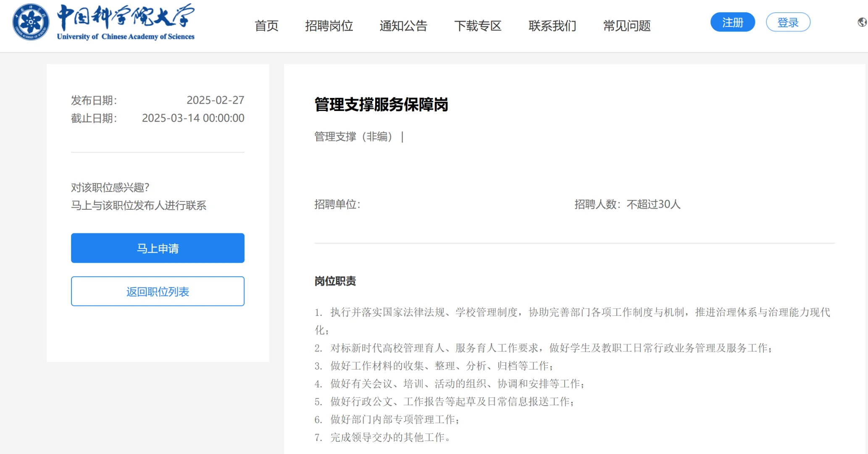Click the 注册 registration button
The width and height of the screenshot is (868, 454).
732,22
